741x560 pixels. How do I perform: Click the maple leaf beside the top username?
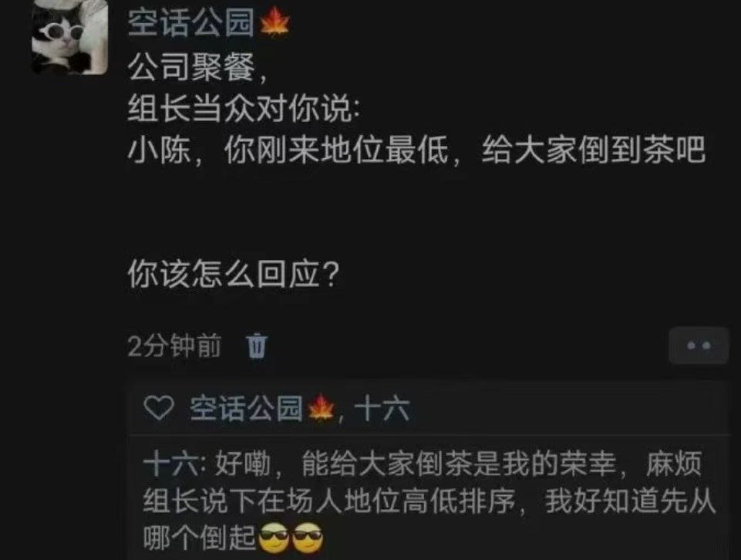pyautogui.click(x=275, y=22)
